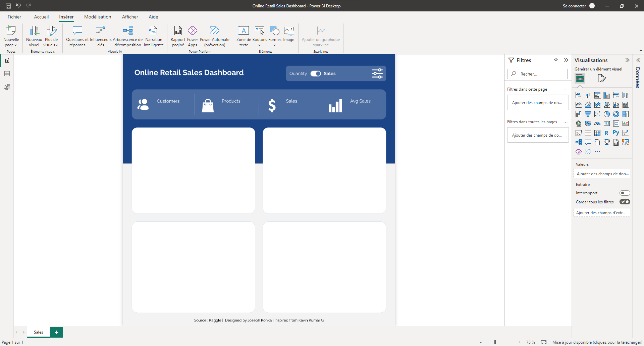Click the Recher... filter search field
The image size is (644, 346).
point(537,74)
